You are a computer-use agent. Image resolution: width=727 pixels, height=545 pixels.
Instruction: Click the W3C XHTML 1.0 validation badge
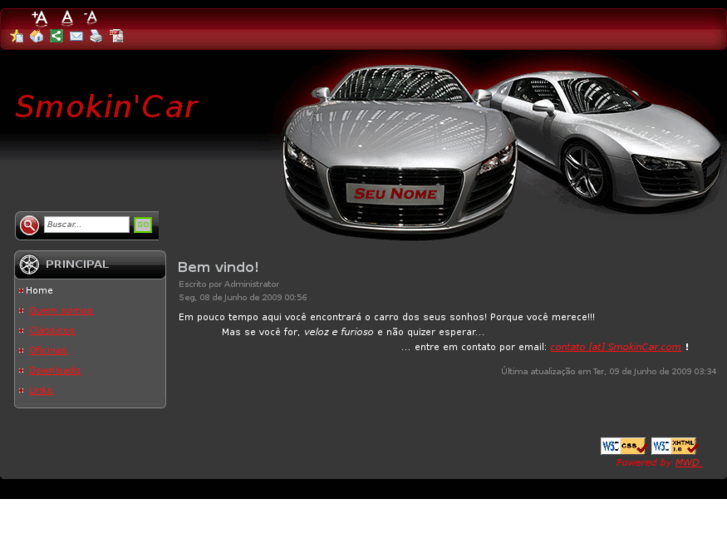[674, 446]
